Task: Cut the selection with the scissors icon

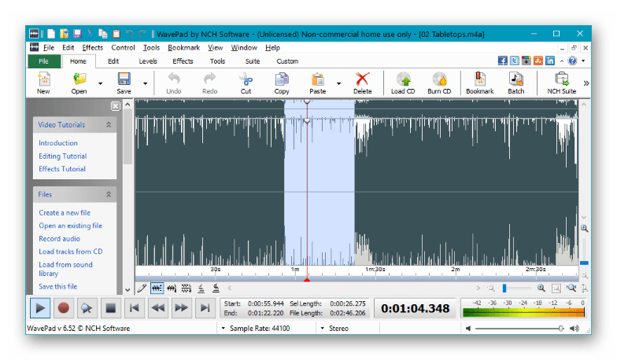Action: pyautogui.click(x=246, y=83)
